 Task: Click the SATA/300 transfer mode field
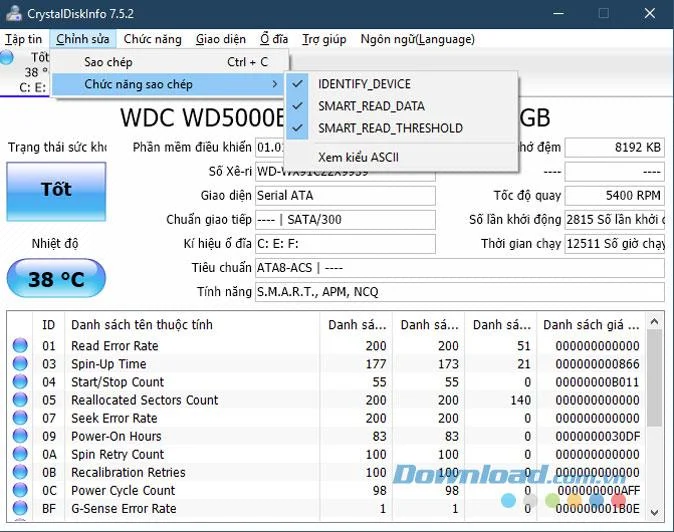pos(345,220)
